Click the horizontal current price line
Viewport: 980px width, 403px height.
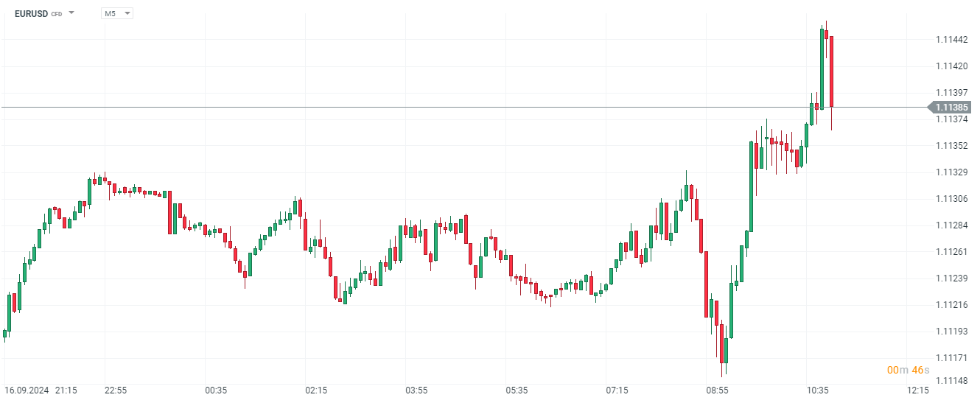pyautogui.click(x=442, y=107)
